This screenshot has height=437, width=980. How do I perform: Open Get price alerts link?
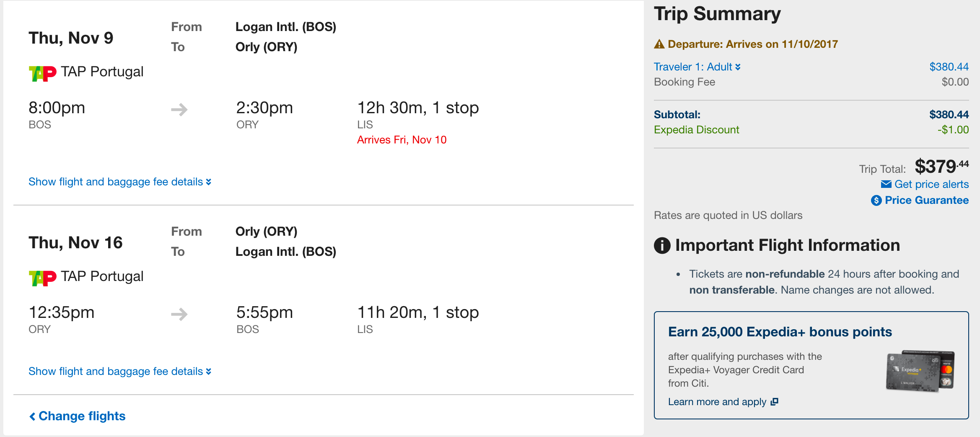pyautogui.click(x=931, y=184)
